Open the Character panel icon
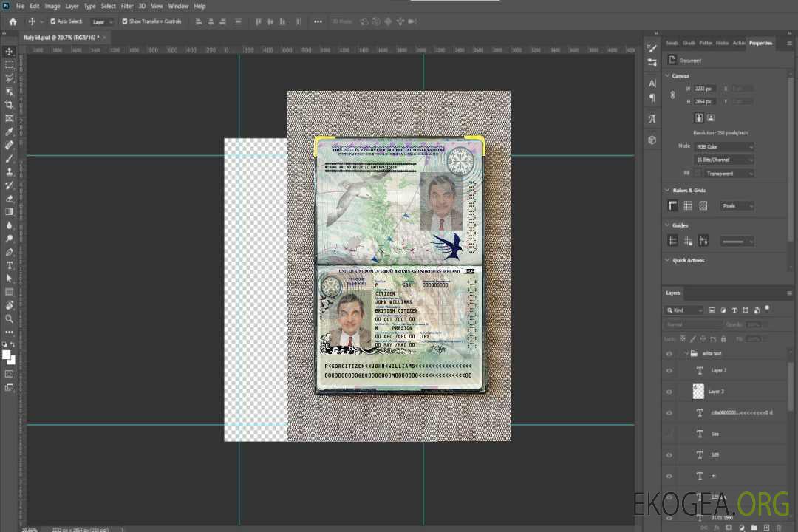Screen dimensions: 798x532 [652, 83]
